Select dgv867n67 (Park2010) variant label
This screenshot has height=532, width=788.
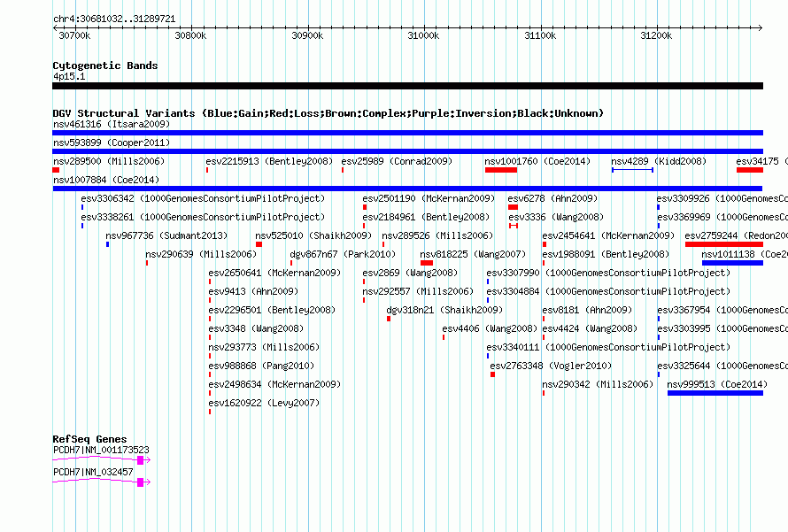(343, 254)
